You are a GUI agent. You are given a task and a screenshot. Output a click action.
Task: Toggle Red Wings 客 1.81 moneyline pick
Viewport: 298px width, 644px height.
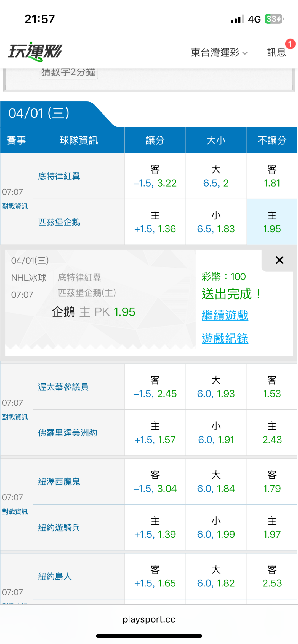coord(272,176)
